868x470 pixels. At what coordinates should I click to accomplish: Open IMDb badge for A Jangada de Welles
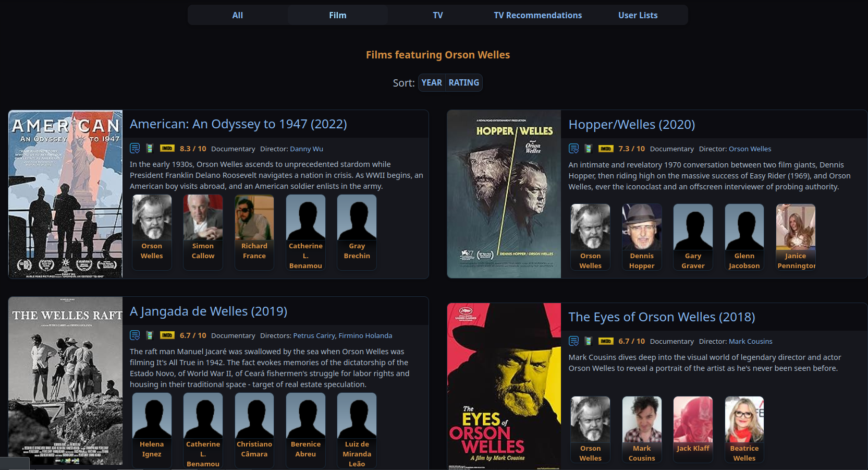[167, 335]
